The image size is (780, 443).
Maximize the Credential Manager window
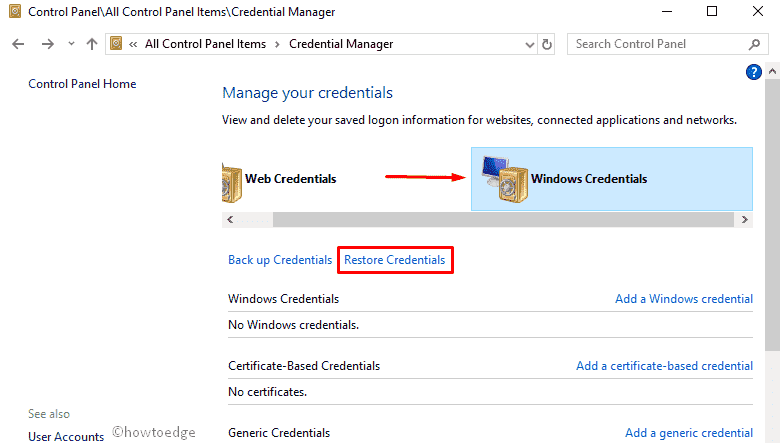(x=712, y=11)
